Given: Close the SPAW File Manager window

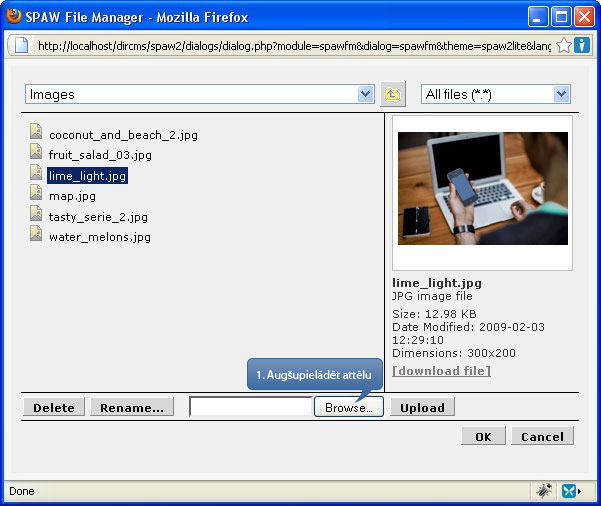Looking at the screenshot, I should click(585, 17).
